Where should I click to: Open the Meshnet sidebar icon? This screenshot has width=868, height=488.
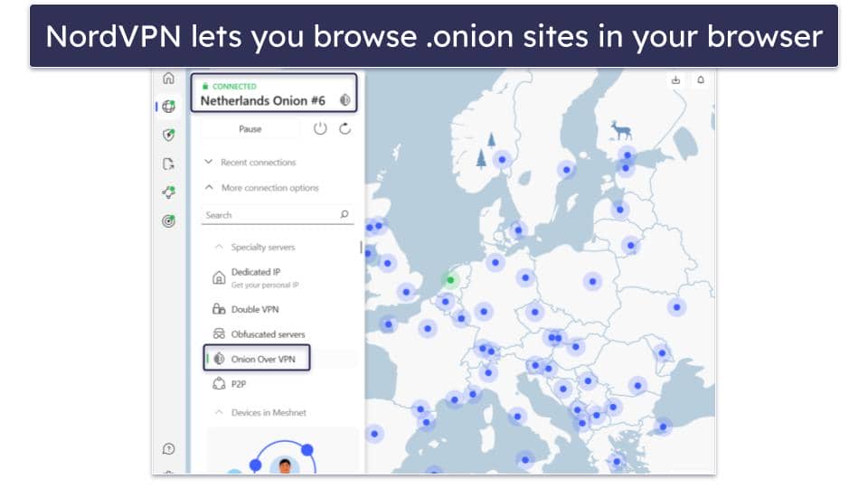coord(169,192)
